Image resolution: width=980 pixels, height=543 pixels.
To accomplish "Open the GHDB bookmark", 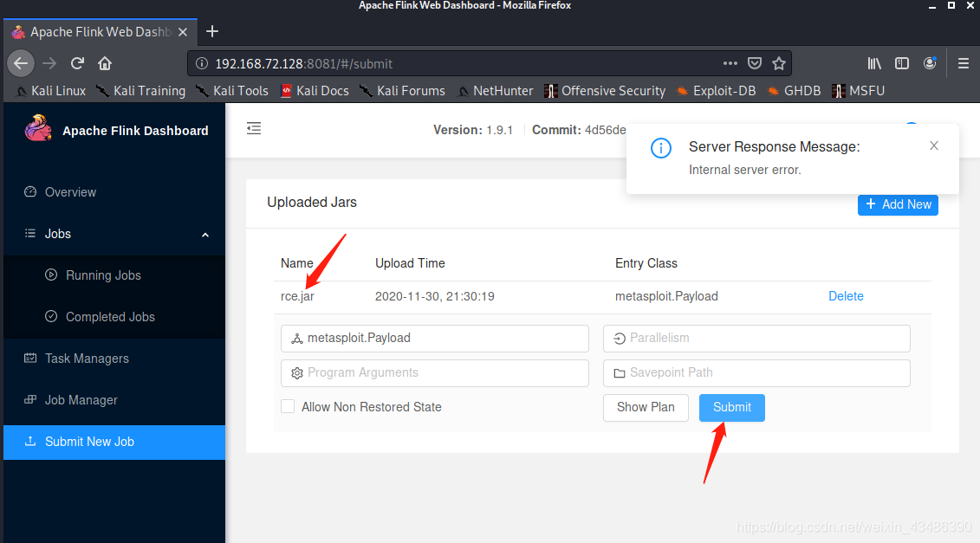I will pos(795,91).
